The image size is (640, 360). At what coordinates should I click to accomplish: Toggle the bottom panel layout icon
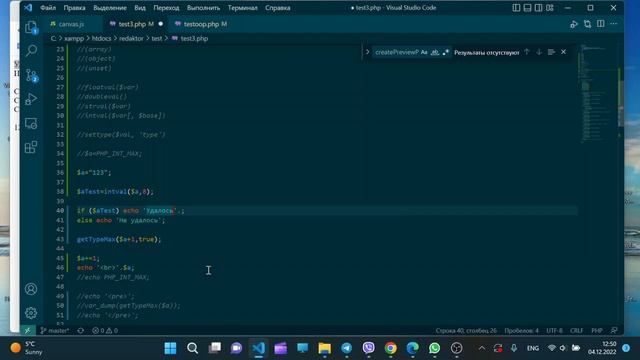point(527,8)
